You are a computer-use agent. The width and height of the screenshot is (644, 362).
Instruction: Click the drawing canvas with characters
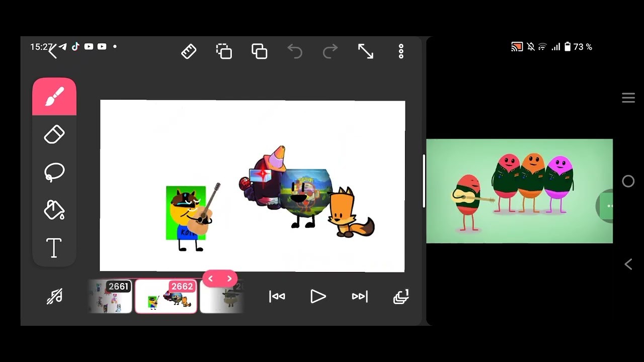(253, 186)
